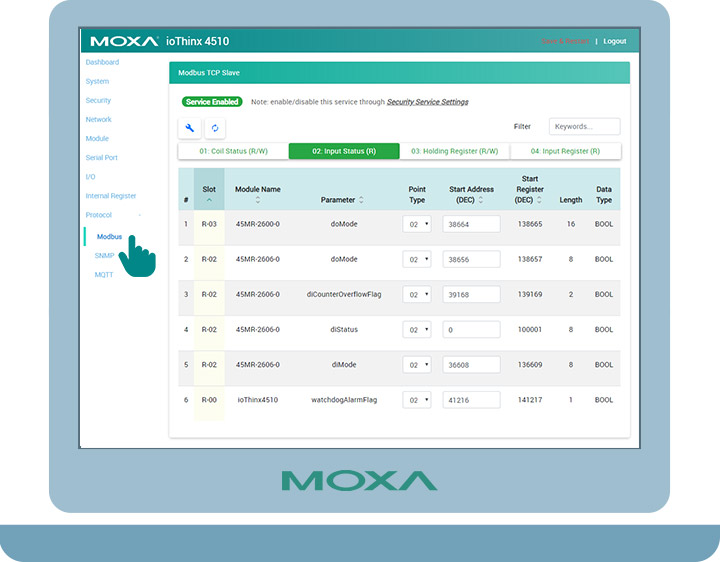
Task: Click the diMode parameter cell
Action: point(344,365)
